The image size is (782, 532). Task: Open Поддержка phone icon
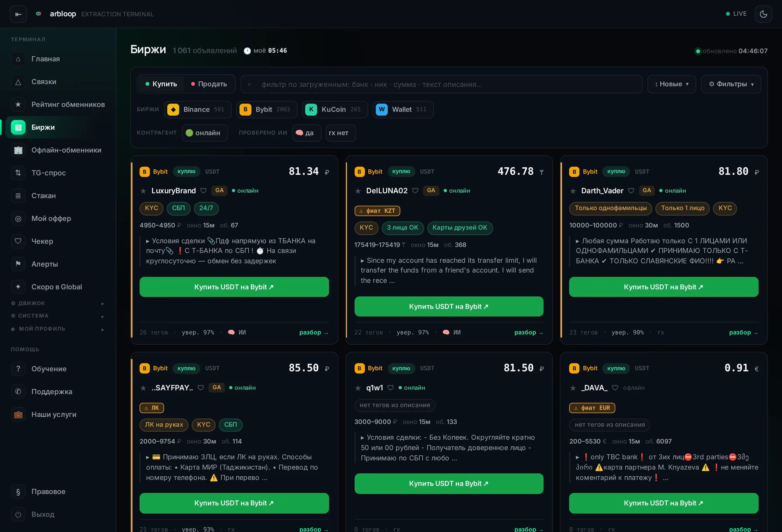[x=18, y=391]
